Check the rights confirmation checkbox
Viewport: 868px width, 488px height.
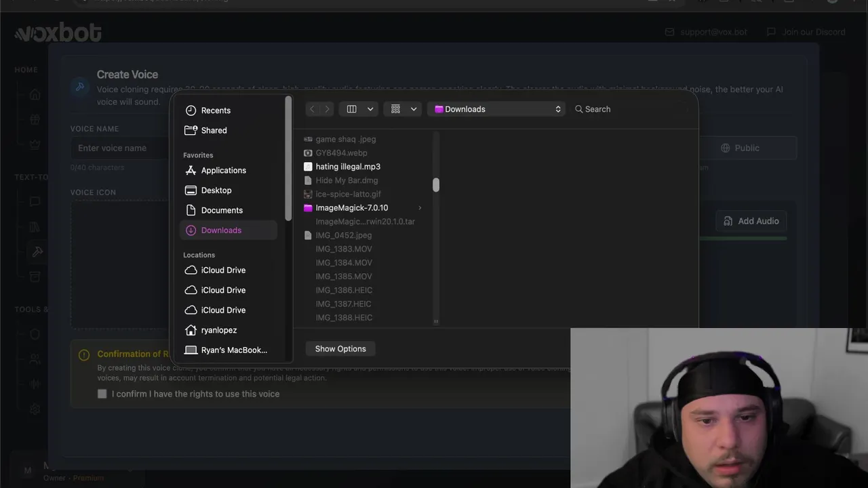(102, 394)
